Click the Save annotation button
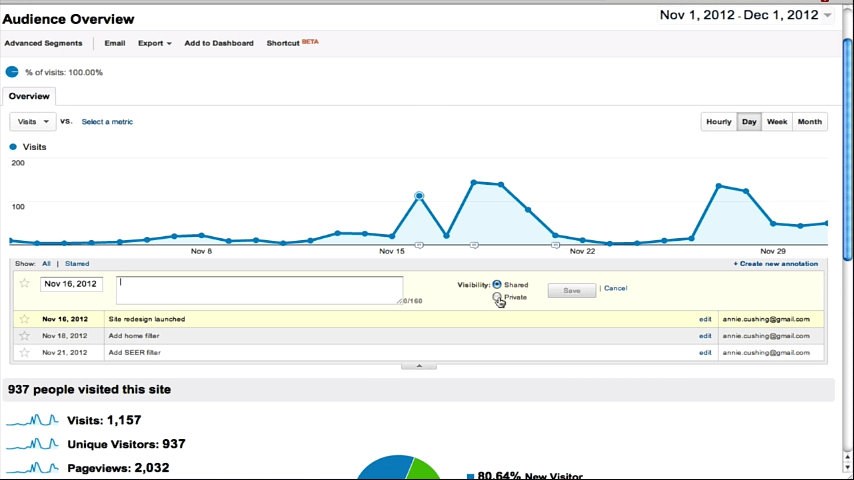Screen dimensions: 854x480 pos(571,290)
